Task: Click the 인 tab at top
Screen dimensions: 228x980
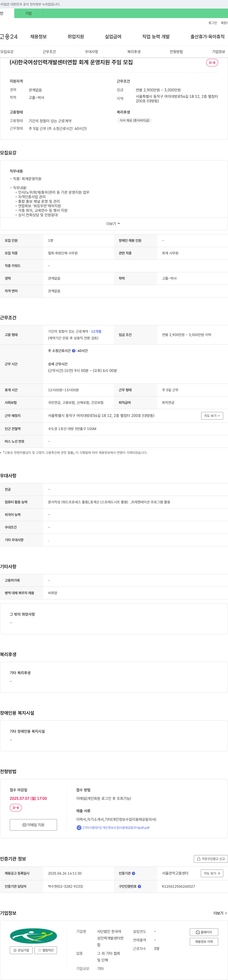Action: (x=7, y=13)
